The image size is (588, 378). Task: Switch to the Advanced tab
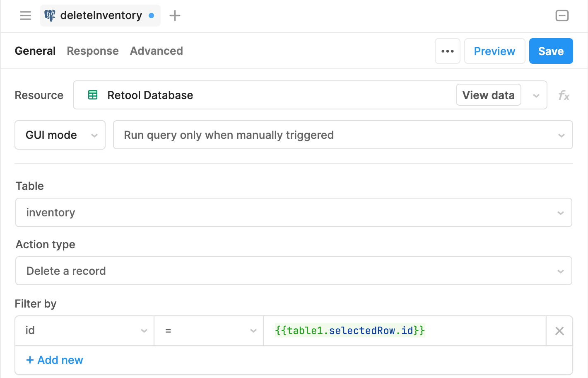[x=157, y=51]
